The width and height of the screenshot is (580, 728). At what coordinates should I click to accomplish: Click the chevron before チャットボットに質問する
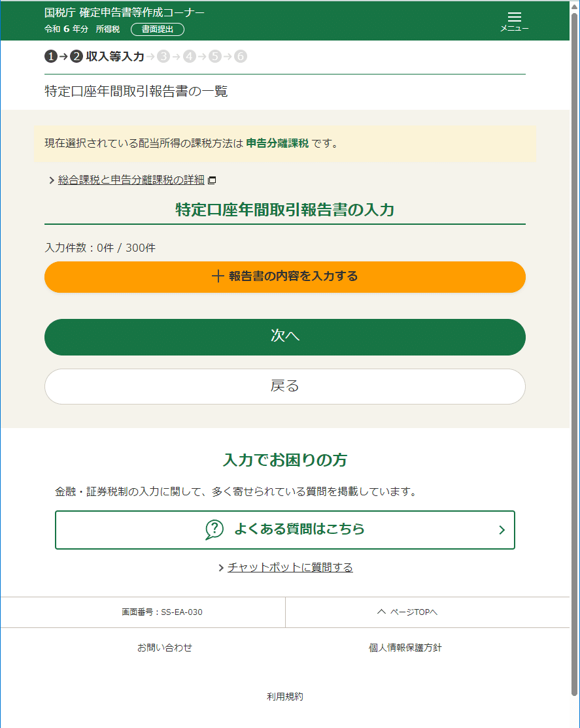click(221, 567)
